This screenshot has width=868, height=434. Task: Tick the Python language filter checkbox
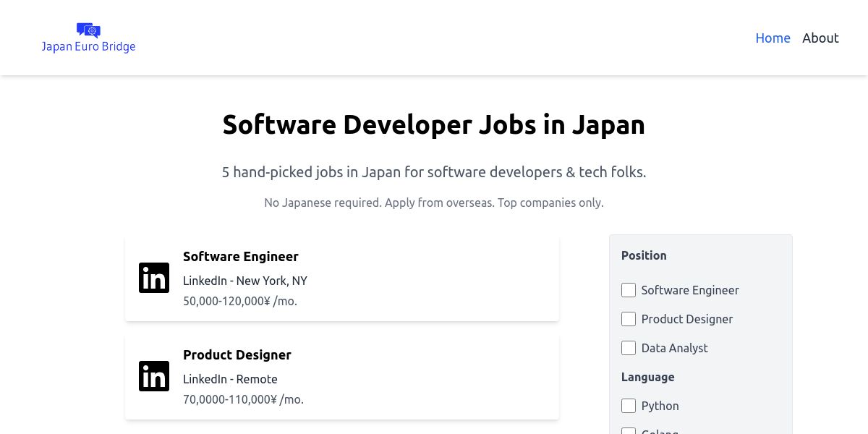click(629, 406)
